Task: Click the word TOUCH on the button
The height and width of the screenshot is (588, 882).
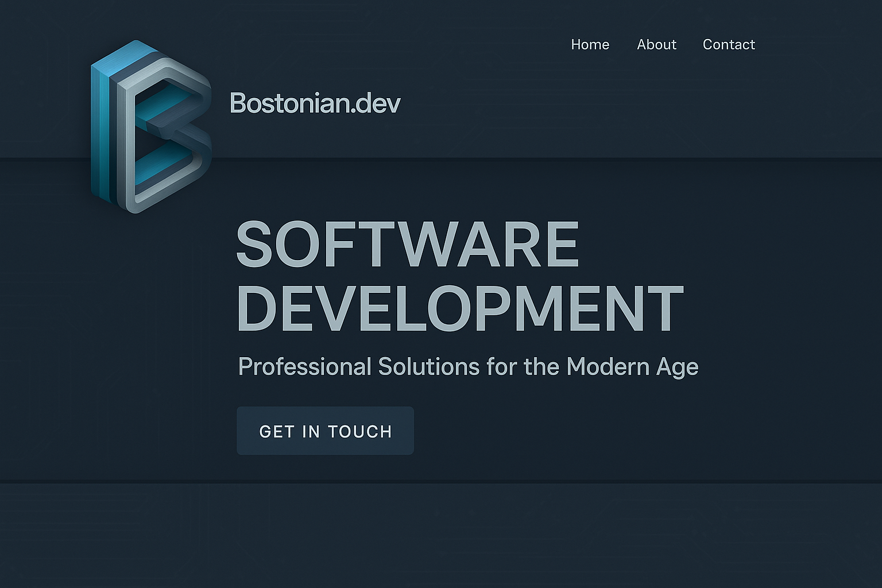Action: click(359, 431)
